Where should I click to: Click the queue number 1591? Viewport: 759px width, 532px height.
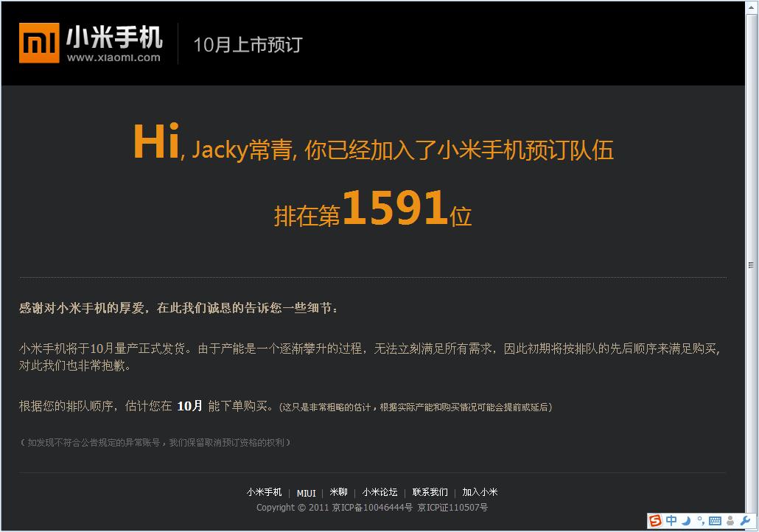[395, 207]
